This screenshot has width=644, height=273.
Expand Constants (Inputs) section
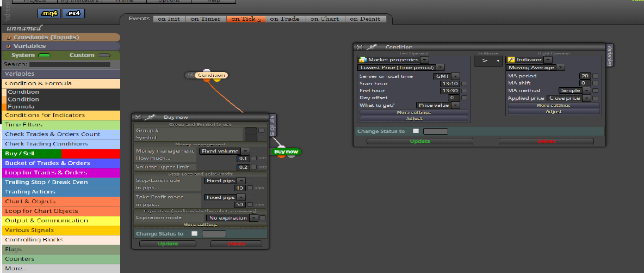click(x=60, y=38)
